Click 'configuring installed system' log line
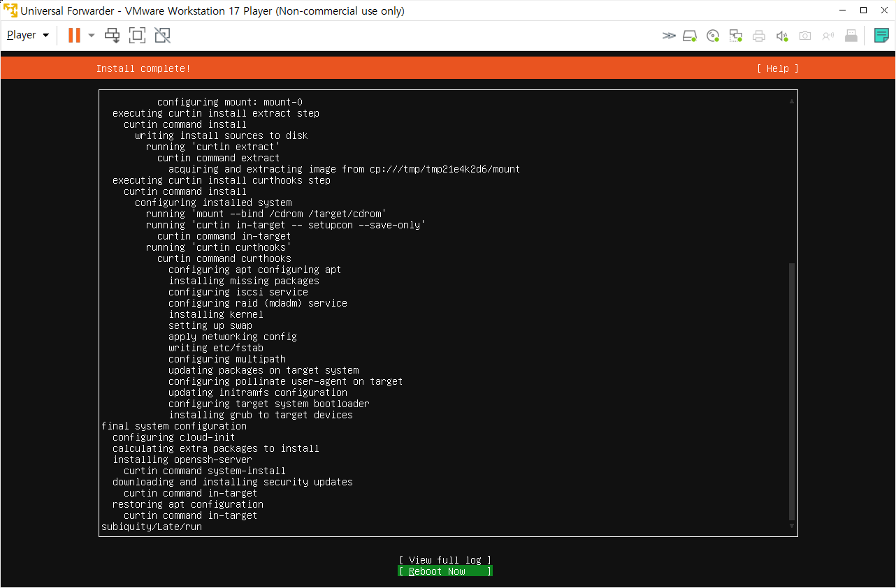 pyautogui.click(x=213, y=203)
